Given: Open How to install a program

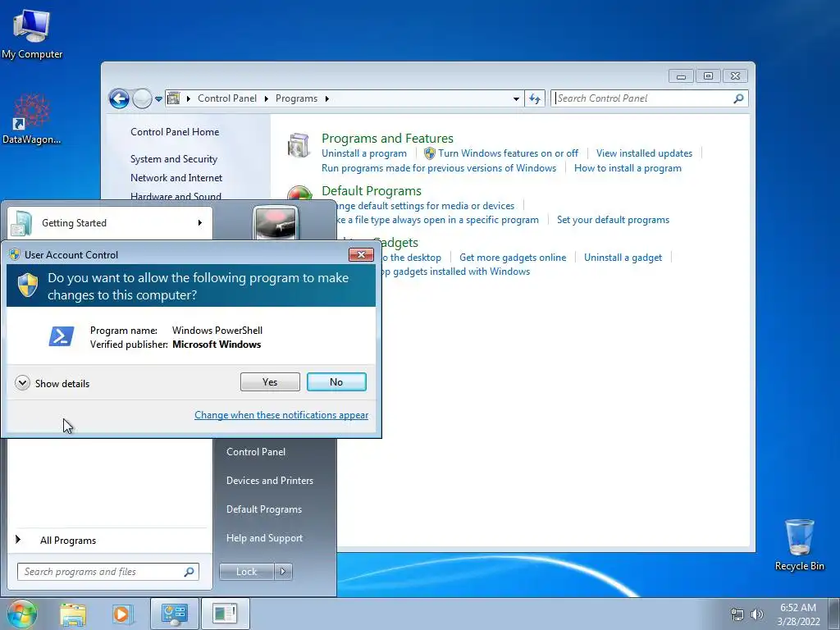Looking at the screenshot, I should pos(628,168).
